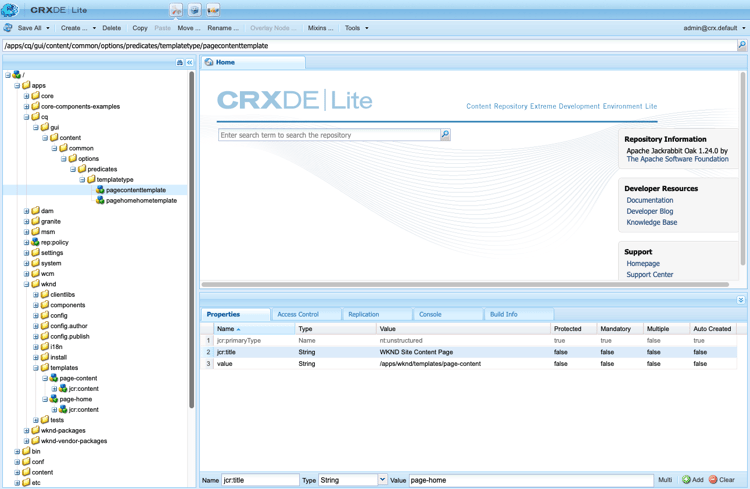Click the tree panel vertical scrollbar
The height and width of the screenshot is (489, 750).
click(191, 239)
